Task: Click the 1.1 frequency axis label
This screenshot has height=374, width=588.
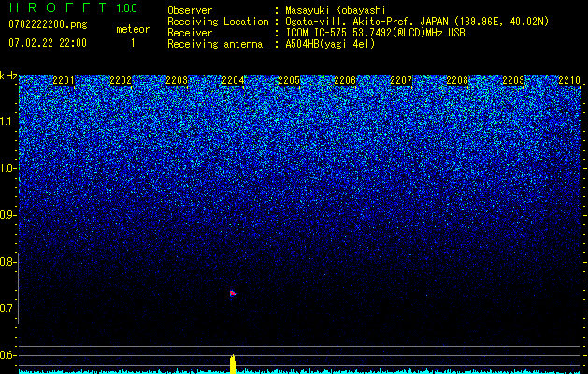Action: pos(7,122)
